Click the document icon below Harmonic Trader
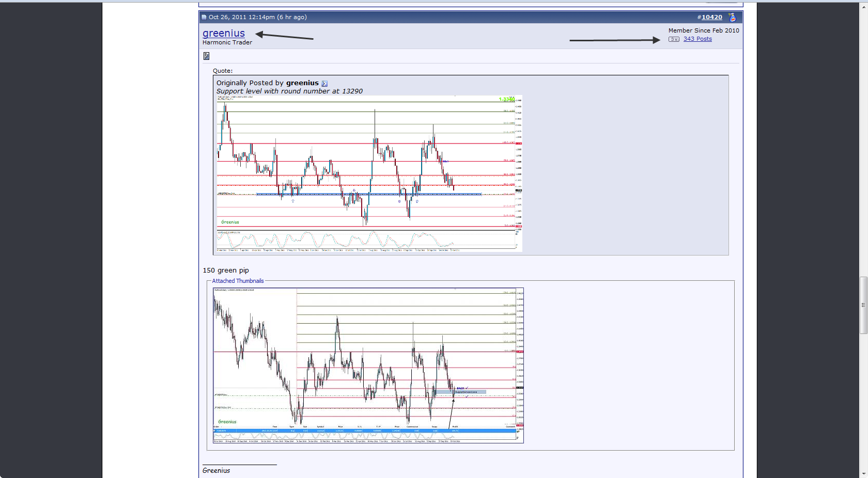This screenshot has width=868, height=478. click(206, 56)
